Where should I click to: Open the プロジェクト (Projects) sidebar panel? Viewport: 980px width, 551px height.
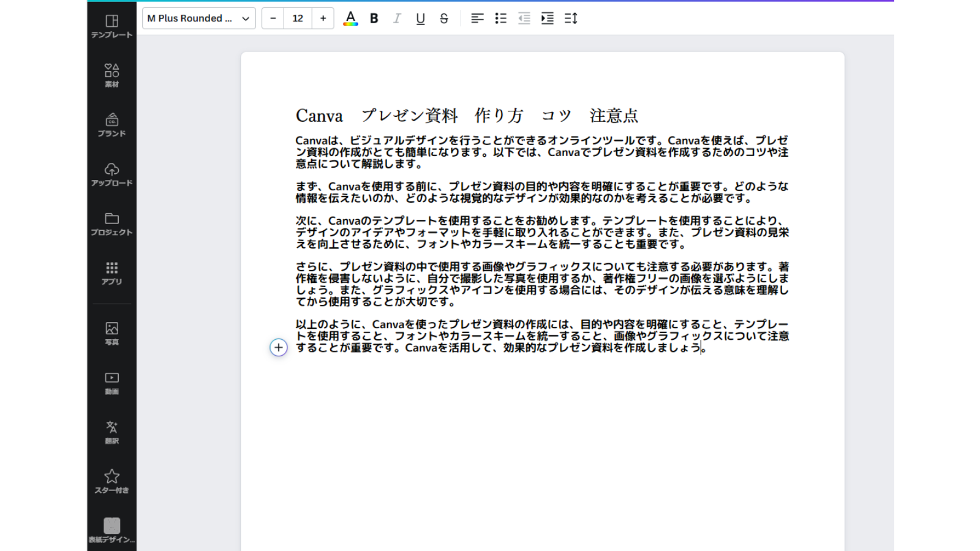coord(111,224)
